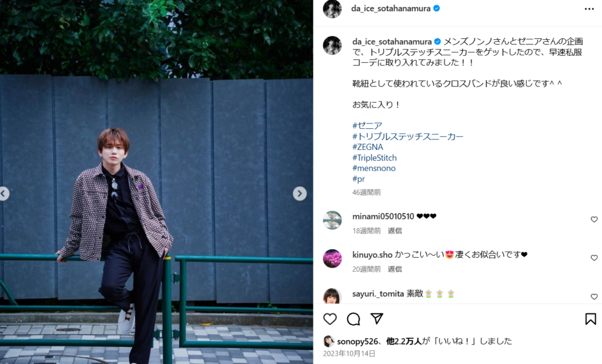Save the post with bookmark icon

point(590,319)
